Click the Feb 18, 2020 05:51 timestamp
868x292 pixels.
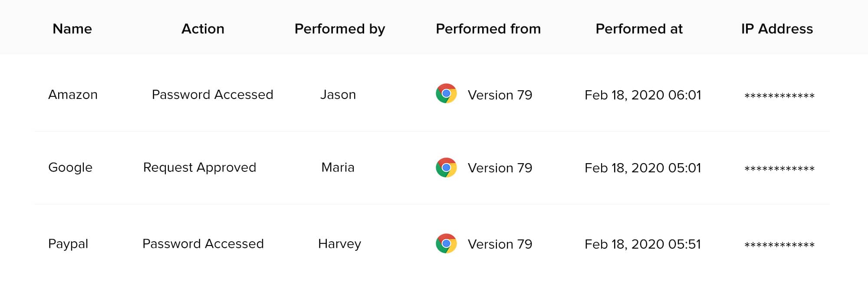pyautogui.click(x=643, y=244)
